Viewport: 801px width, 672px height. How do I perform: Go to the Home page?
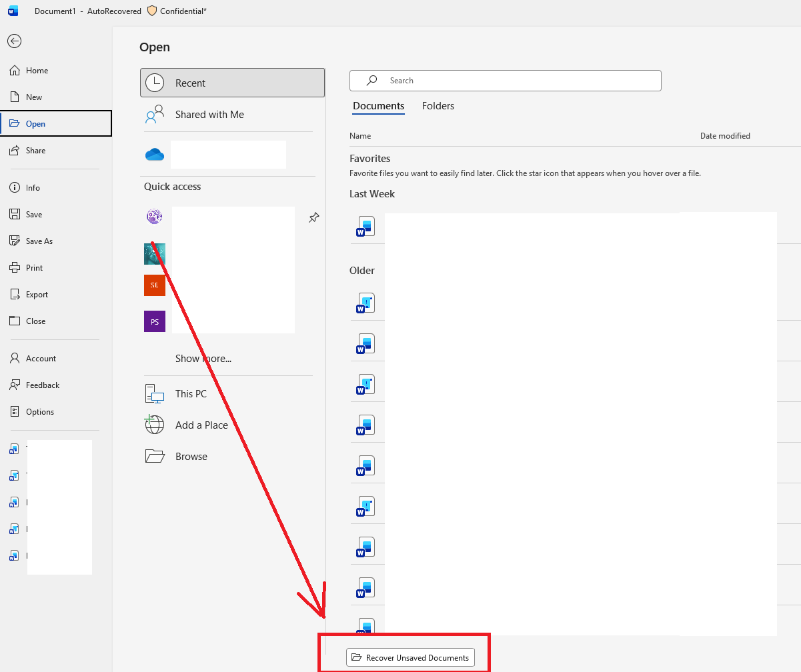coord(56,71)
